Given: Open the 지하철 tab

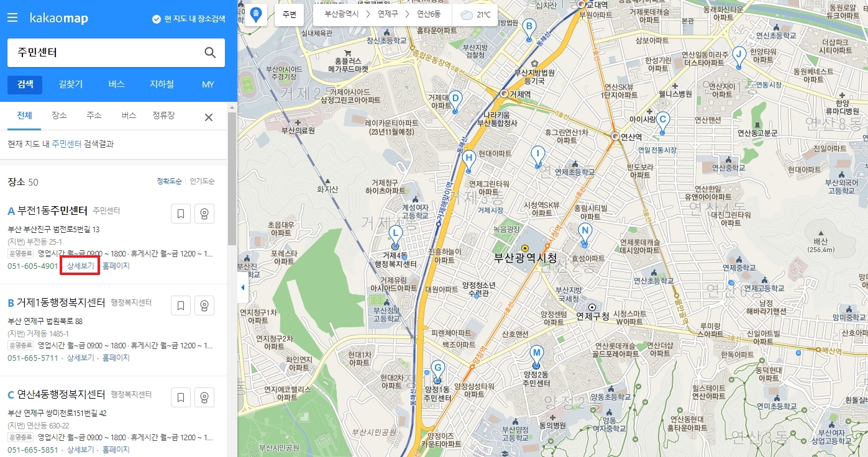Looking at the screenshot, I should pos(162,84).
